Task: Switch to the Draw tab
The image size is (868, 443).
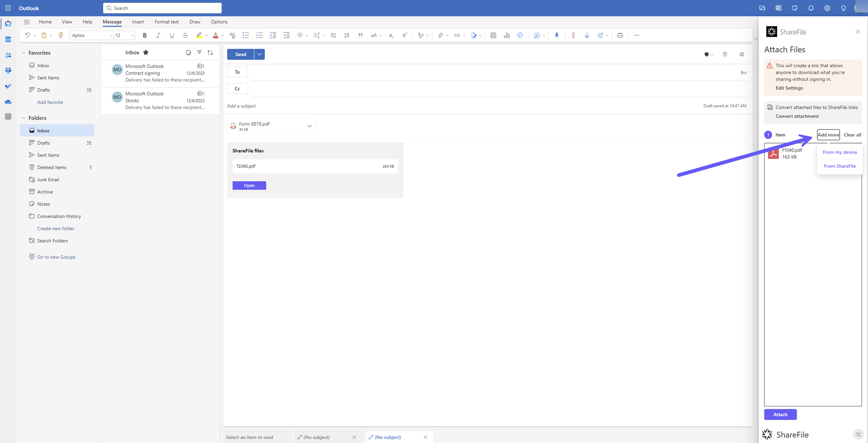Action: pos(195,22)
